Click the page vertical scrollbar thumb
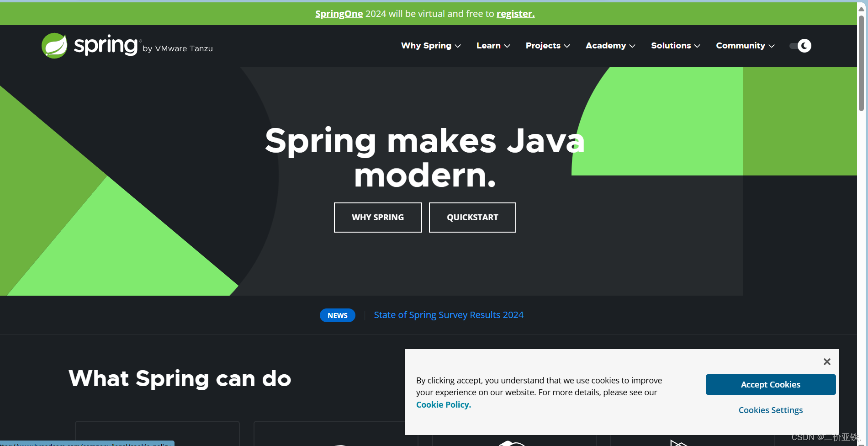The height and width of the screenshot is (446, 868). [861, 63]
